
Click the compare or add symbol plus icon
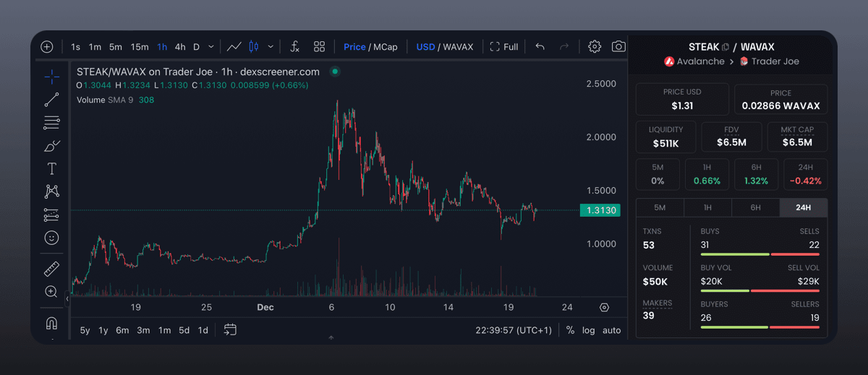pyautogui.click(x=47, y=47)
